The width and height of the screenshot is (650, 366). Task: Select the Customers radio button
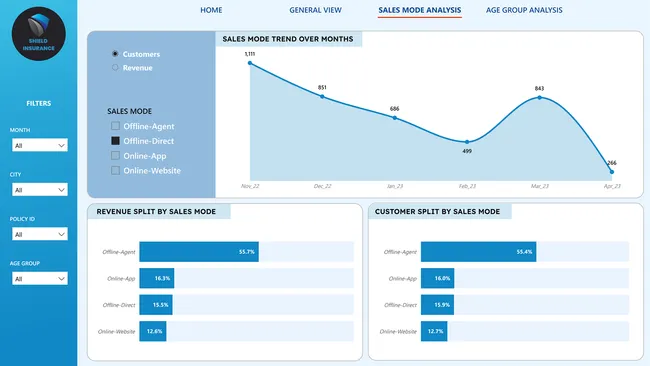[115, 54]
